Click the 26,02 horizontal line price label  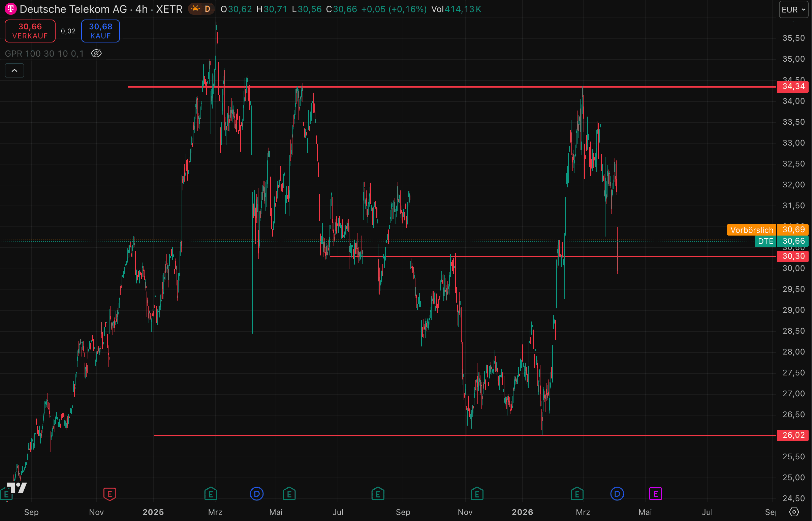[793, 435]
